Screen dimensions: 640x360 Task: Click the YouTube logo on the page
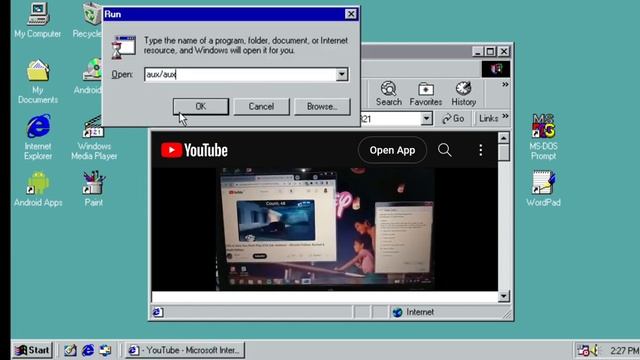point(194,150)
